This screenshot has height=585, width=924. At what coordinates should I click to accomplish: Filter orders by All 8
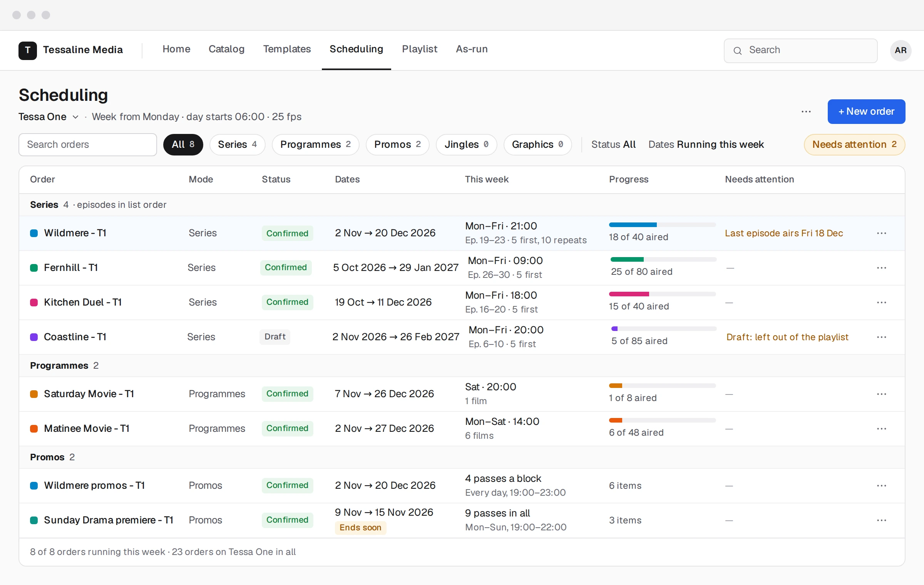click(x=183, y=145)
